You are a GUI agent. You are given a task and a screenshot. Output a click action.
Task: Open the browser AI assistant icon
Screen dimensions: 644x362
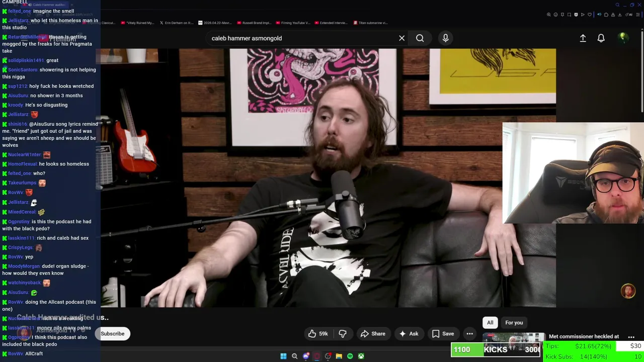(x=629, y=15)
